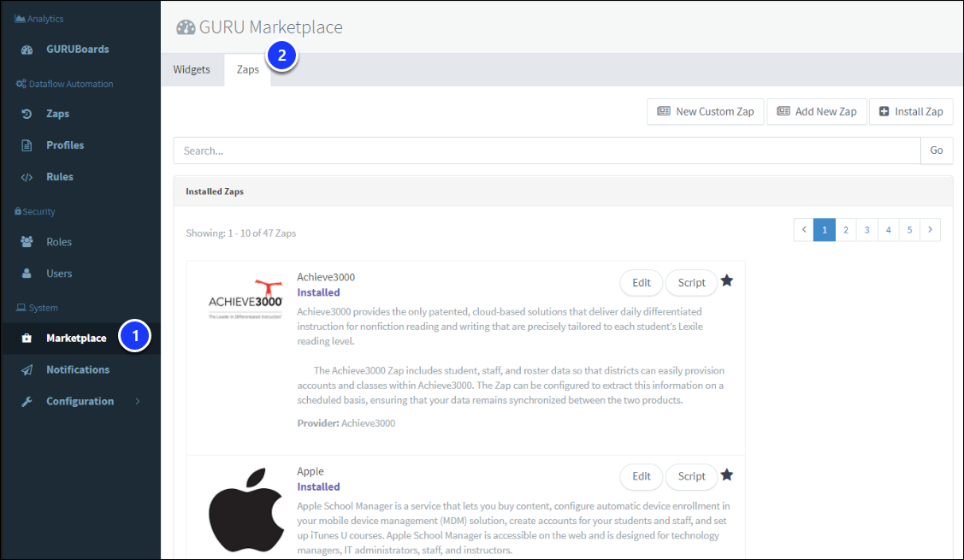Open the Notifications sidebar item
964x560 pixels.
78,369
